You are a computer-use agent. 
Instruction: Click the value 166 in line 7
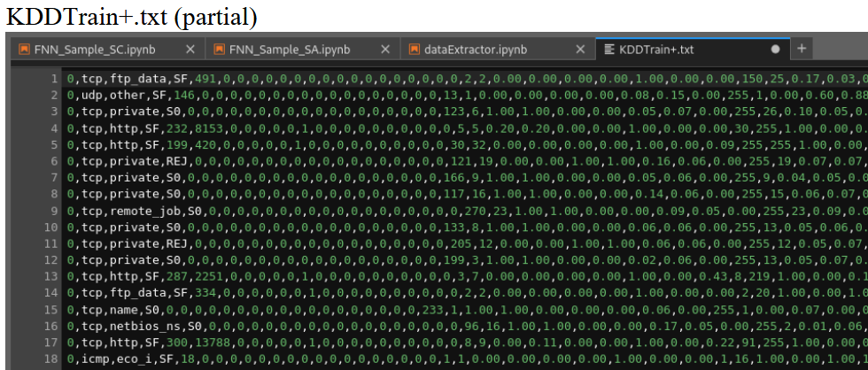(x=455, y=178)
